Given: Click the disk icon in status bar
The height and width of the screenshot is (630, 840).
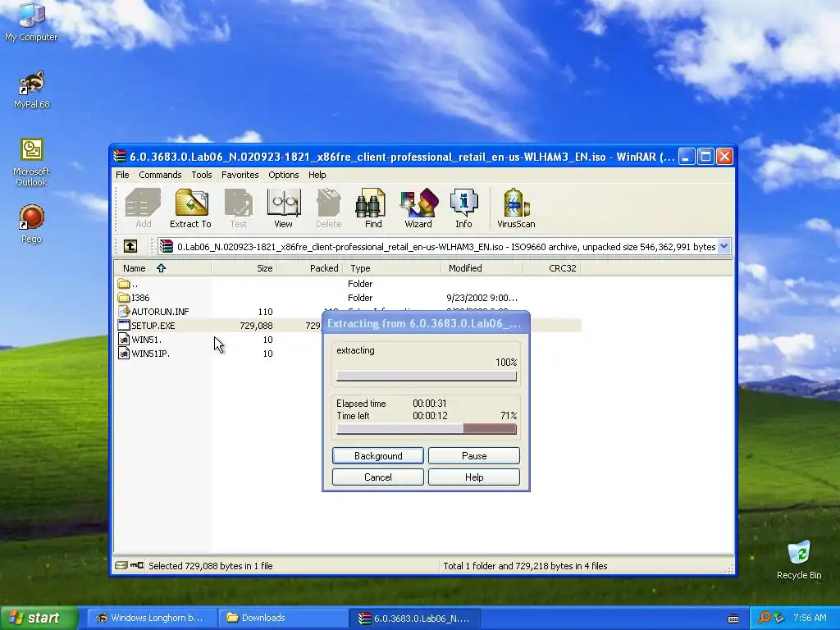Looking at the screenshot, I should click(x=121, y=565).
